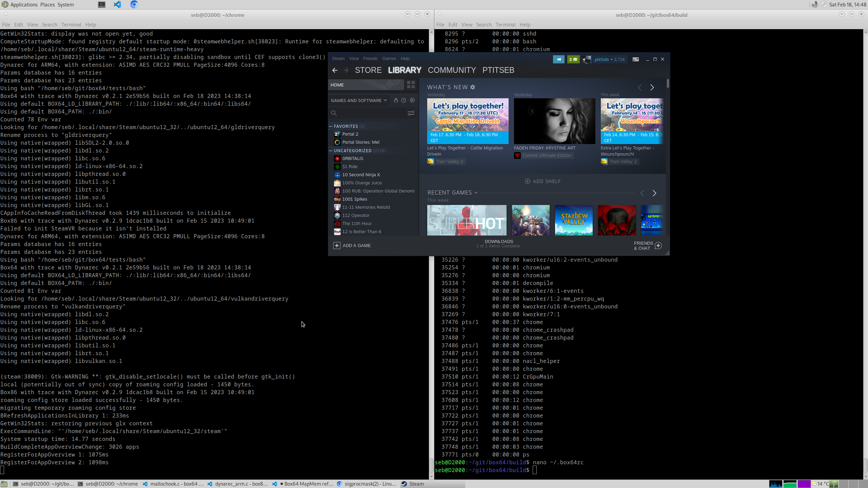The width and height of the screenshot is (868, 488).
Task: Launch Visual Studio Code from top panel
Action: [x=117, y=4]
